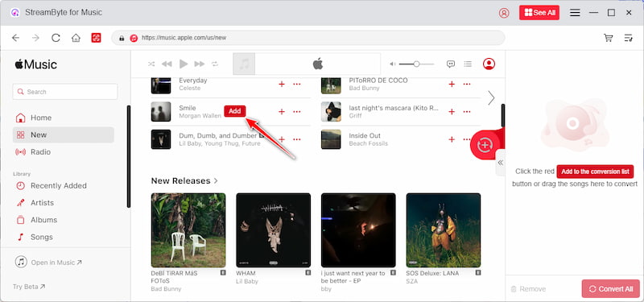Screen dimensions: 644x302
Task: Expand the New Releases section heading
Action: (184, 180)
